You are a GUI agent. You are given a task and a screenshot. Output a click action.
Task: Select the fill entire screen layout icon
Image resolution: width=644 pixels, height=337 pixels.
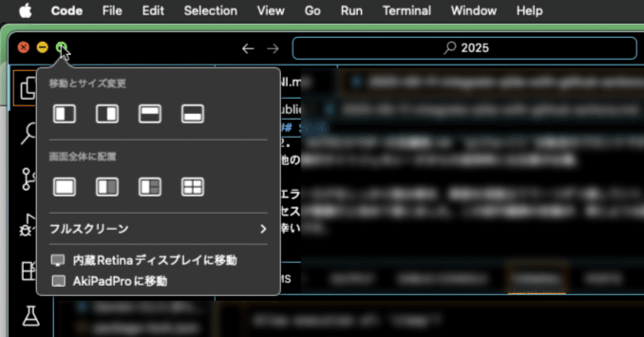point(64,187)
